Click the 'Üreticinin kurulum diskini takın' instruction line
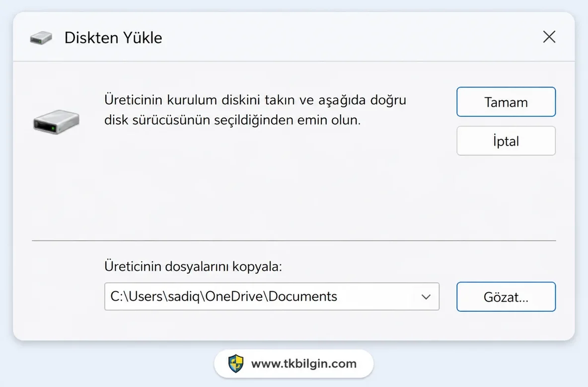This screenshot has width=588, height=387. [x=255, y=100]
